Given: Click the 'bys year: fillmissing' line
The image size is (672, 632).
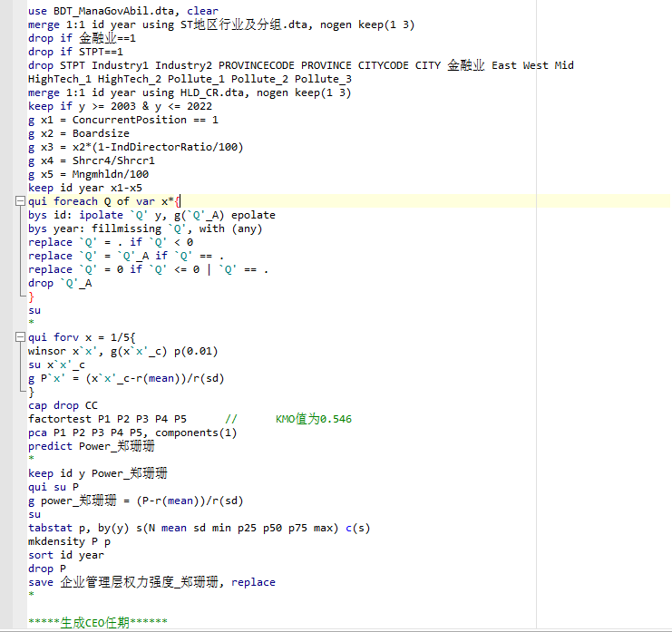Looking at the screenshot, I should pyautogui.click(x=145, y=228).
